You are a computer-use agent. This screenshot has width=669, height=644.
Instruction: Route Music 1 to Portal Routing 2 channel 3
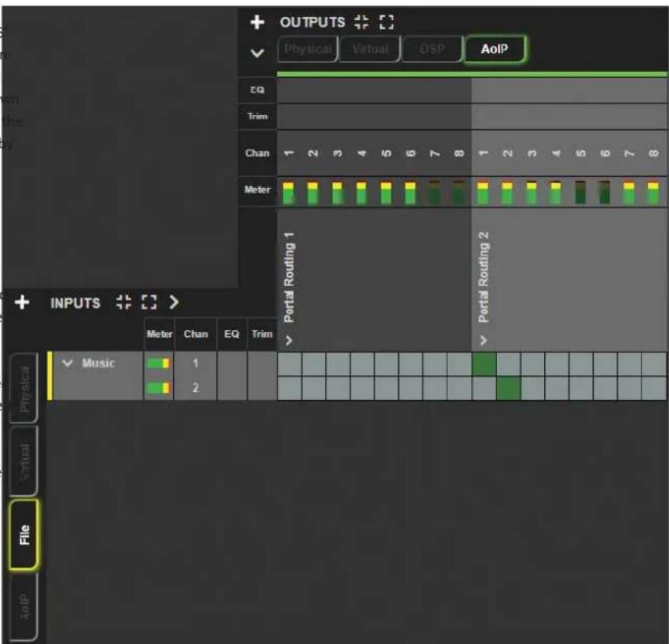533,364
